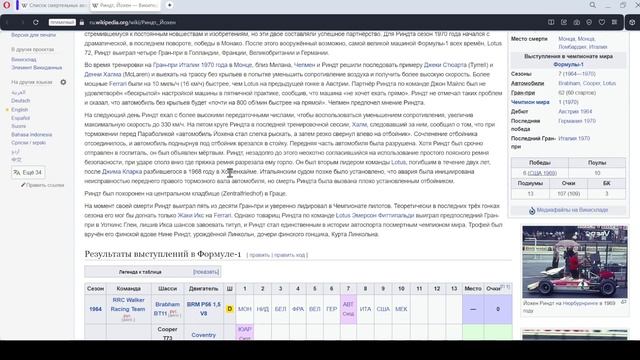Image resolution: width=640 pixels, height=360 pixels.
Task: Take a snapshot with the camera icon
Action: (576, 22)
